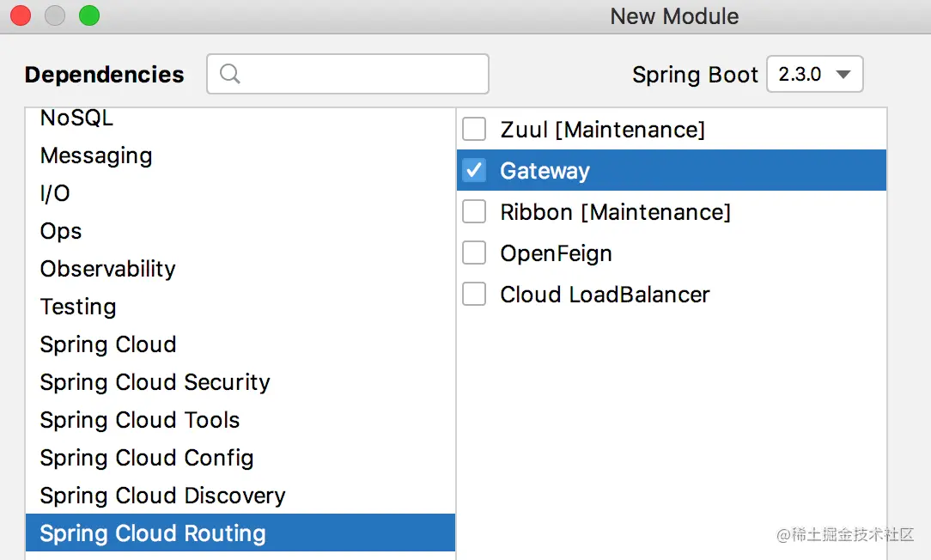Select the Ops category
Screen dimensions: 931x560
[61, 231]
